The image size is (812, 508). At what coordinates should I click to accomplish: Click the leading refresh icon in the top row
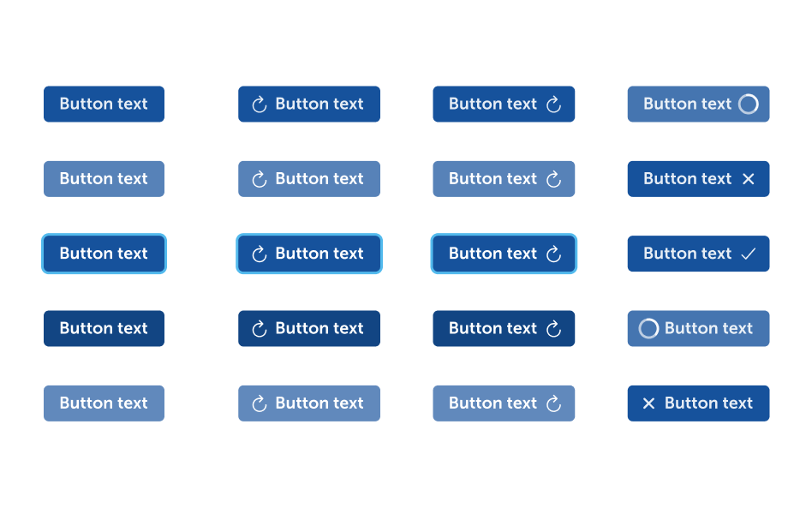[x=260, y=105]
